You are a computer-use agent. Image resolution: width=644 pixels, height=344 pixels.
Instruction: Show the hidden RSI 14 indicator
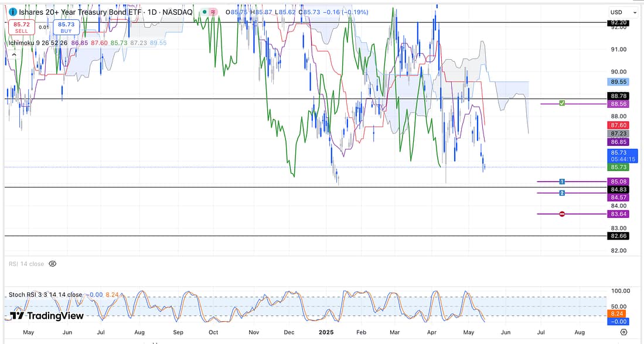[x=52, y=264]
